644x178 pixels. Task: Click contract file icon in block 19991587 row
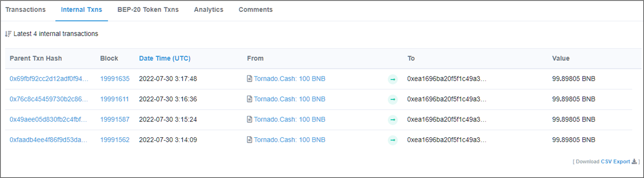250,120
